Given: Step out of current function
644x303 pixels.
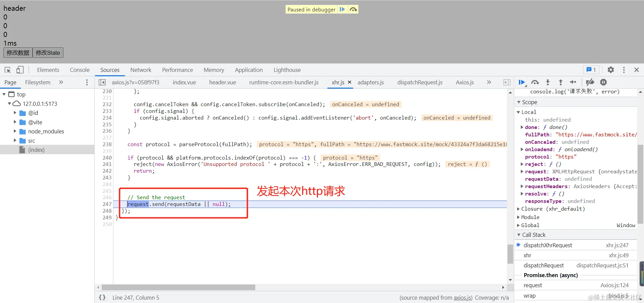Looking at the screenshot, I should [x=560, y=82].
